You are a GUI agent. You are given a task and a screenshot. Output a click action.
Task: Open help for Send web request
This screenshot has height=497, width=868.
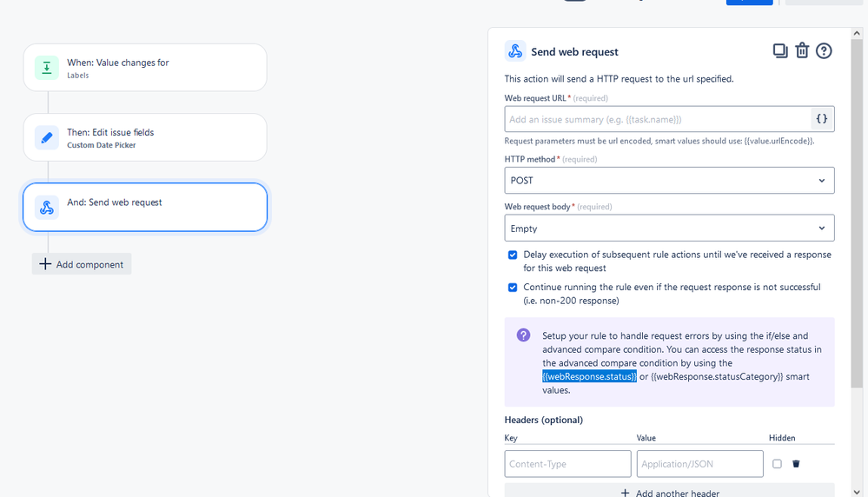tap(824, 51)
